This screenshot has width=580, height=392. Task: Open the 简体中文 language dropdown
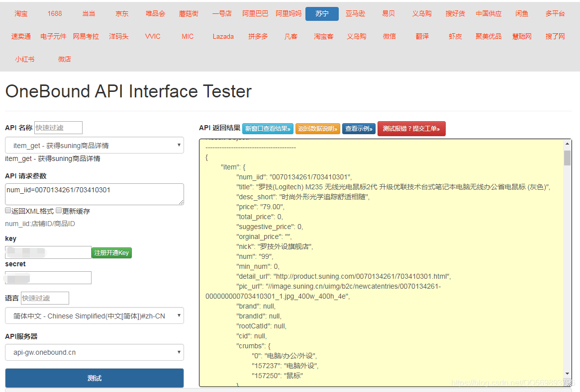coord(95,316)
